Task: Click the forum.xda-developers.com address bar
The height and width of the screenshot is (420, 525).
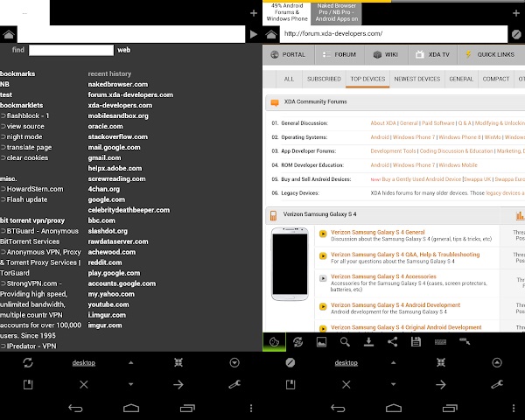Action: point(394,34)
